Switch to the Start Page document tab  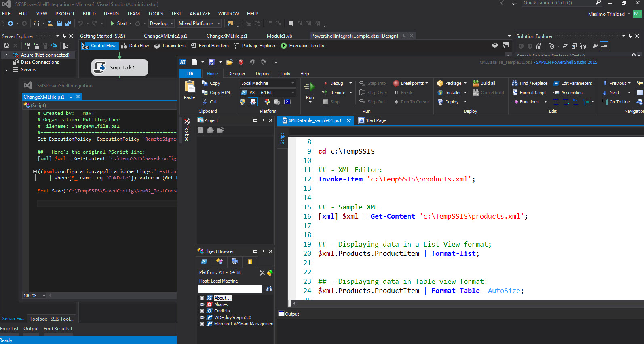[372, 120]
